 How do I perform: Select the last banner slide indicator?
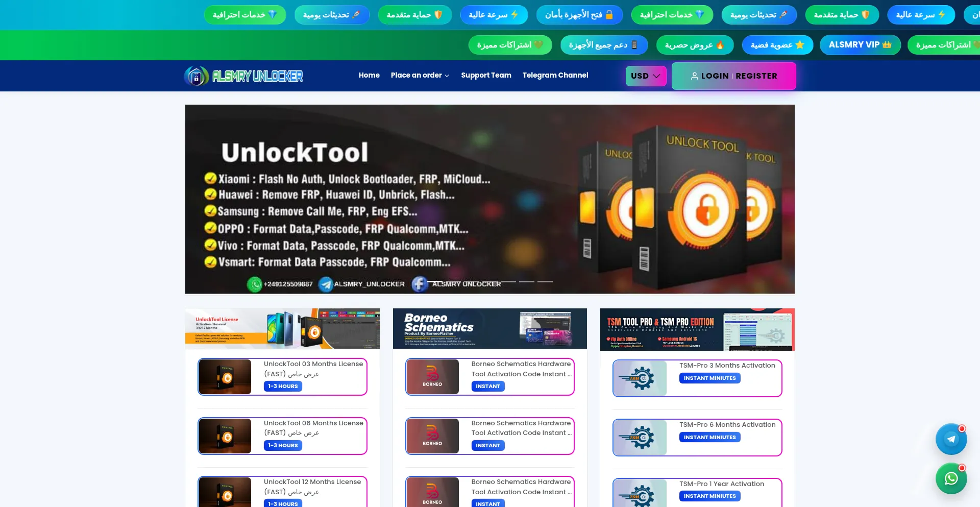545,281
